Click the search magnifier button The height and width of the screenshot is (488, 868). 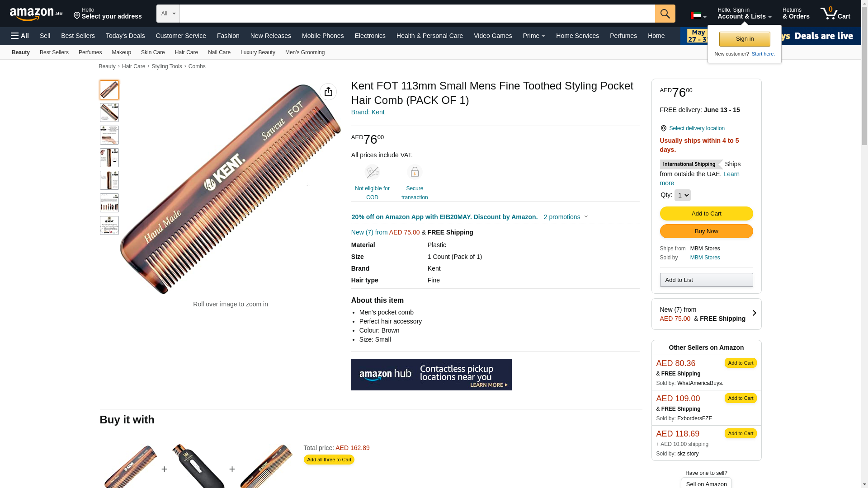click(x=665, y=14)
